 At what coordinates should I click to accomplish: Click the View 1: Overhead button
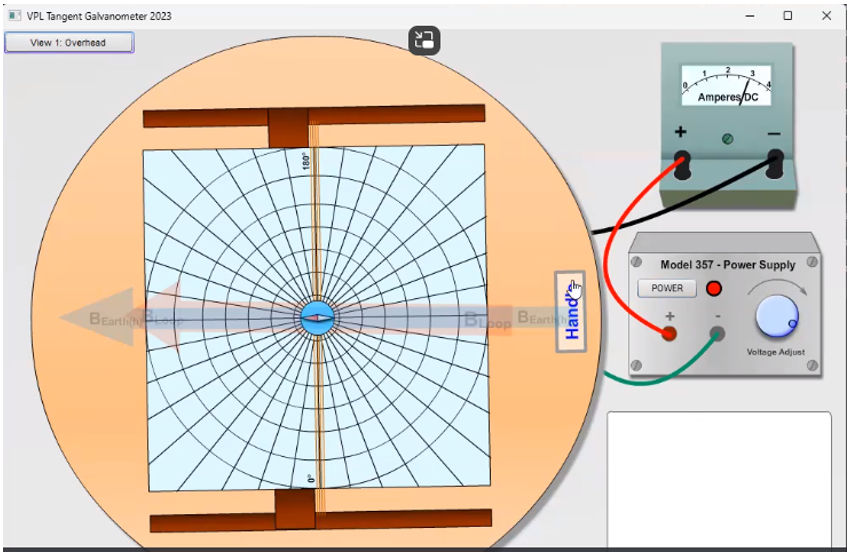69,42
